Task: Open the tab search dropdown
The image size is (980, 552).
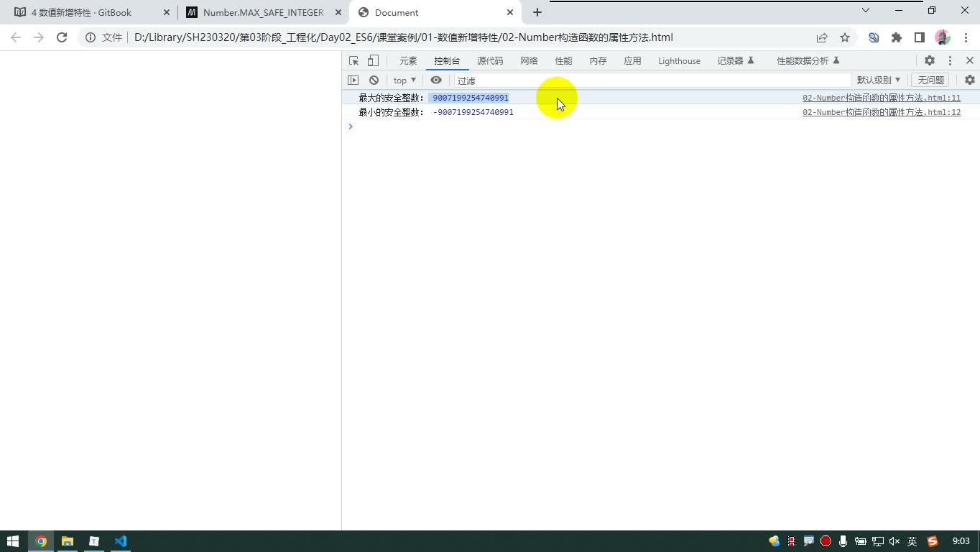Action: point(866,11)
